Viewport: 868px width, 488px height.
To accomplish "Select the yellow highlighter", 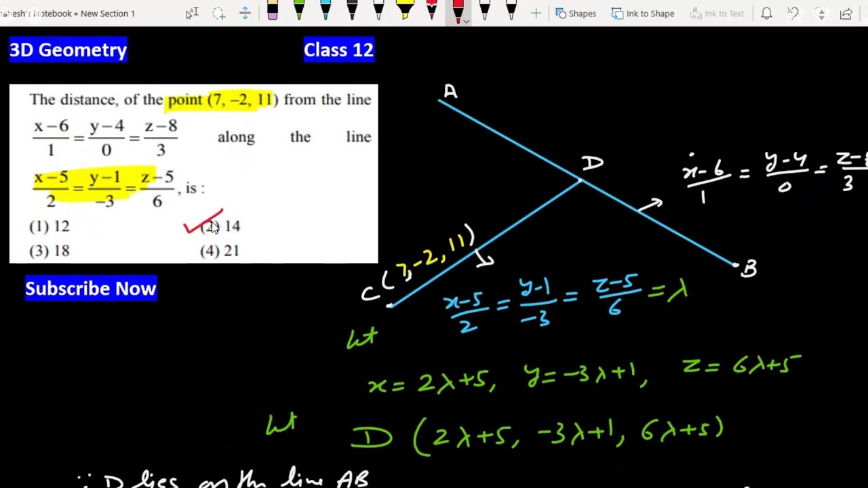I will pos(405,11).
